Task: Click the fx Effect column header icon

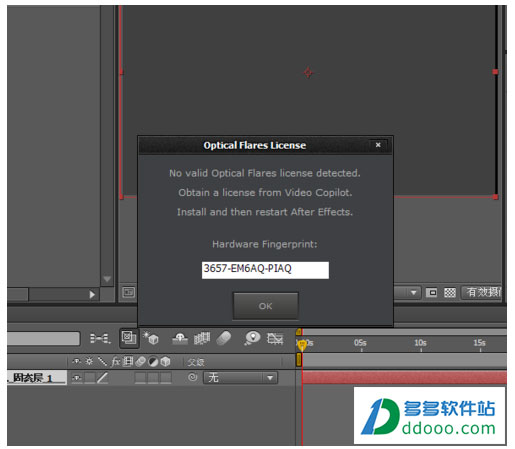Action: coord(115,361)
